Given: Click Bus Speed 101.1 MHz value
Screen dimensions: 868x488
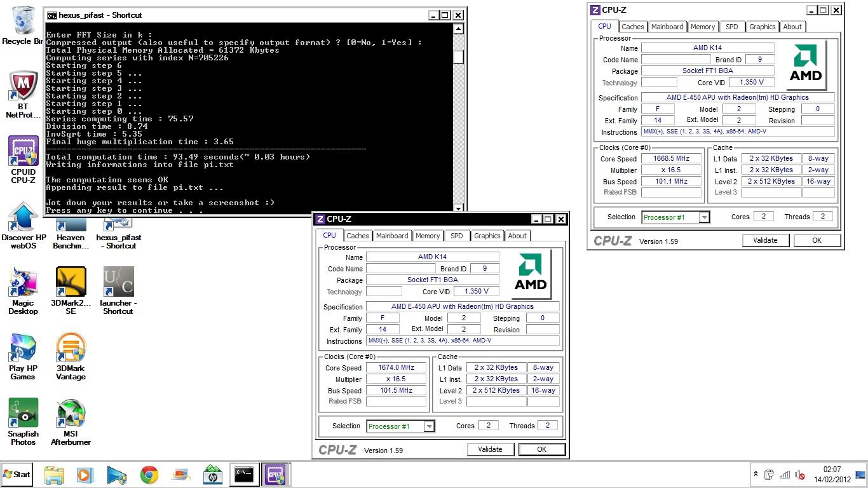Looking at the screenshot, I should [672, 182].
